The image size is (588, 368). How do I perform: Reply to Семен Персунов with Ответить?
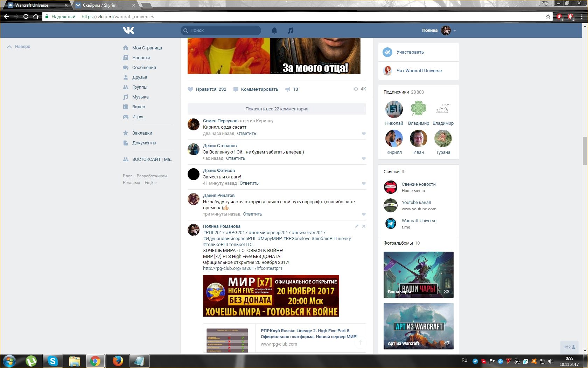click(x=246, y=134)
